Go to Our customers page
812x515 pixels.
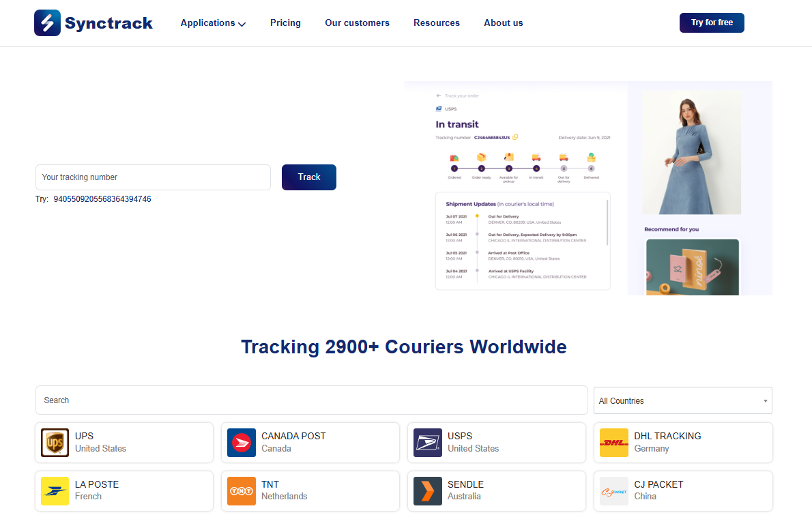357,23
